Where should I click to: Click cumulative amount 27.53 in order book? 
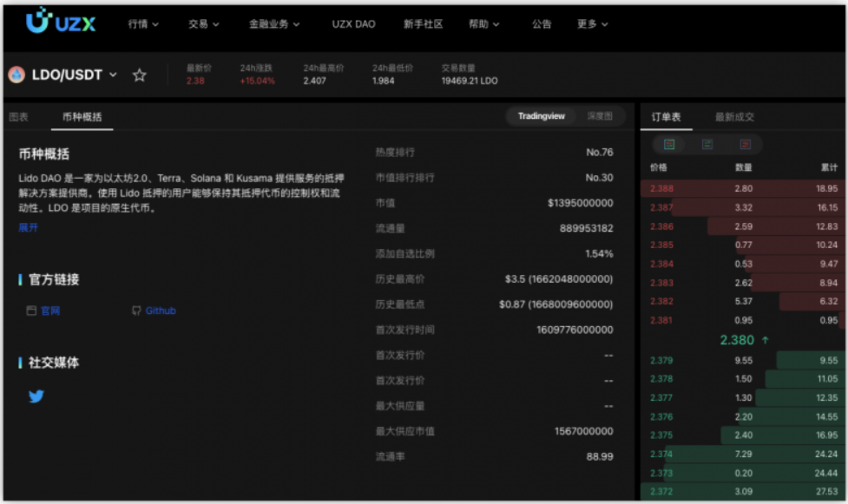pos(826,491)
